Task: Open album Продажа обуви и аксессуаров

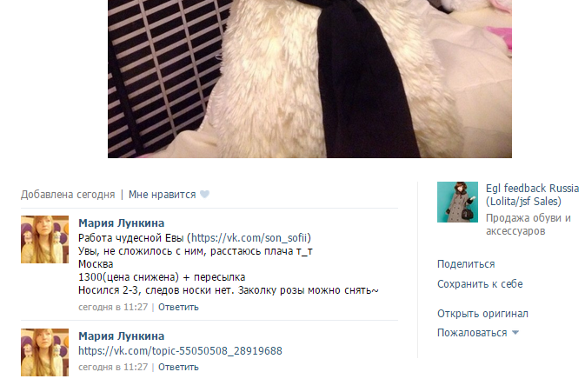Action: coord(528,224)
